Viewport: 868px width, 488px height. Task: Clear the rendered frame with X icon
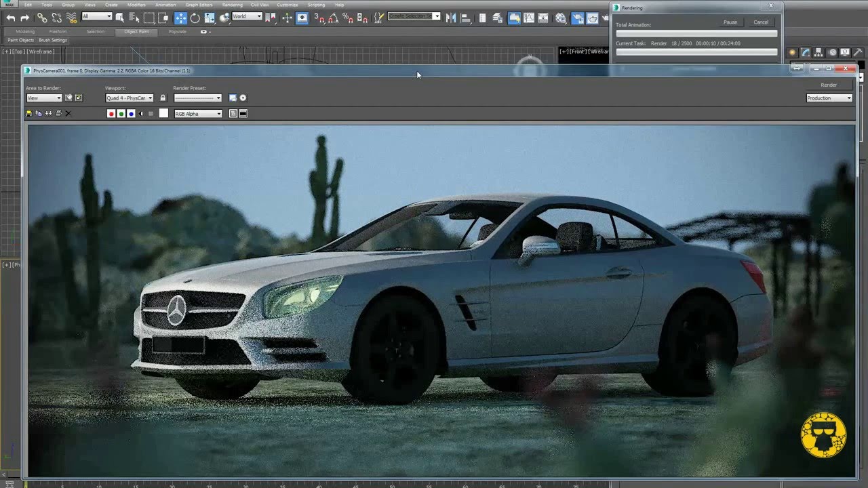point(68,114)
